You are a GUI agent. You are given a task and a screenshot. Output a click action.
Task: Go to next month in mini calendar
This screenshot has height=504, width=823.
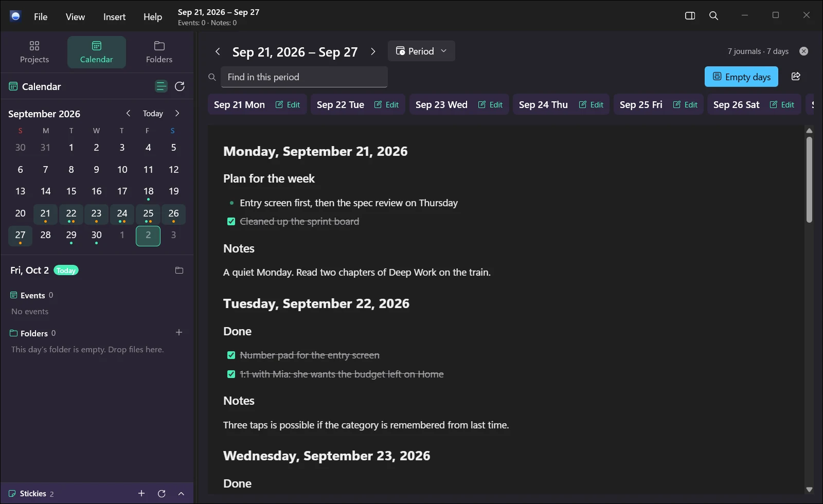(177, 113)
